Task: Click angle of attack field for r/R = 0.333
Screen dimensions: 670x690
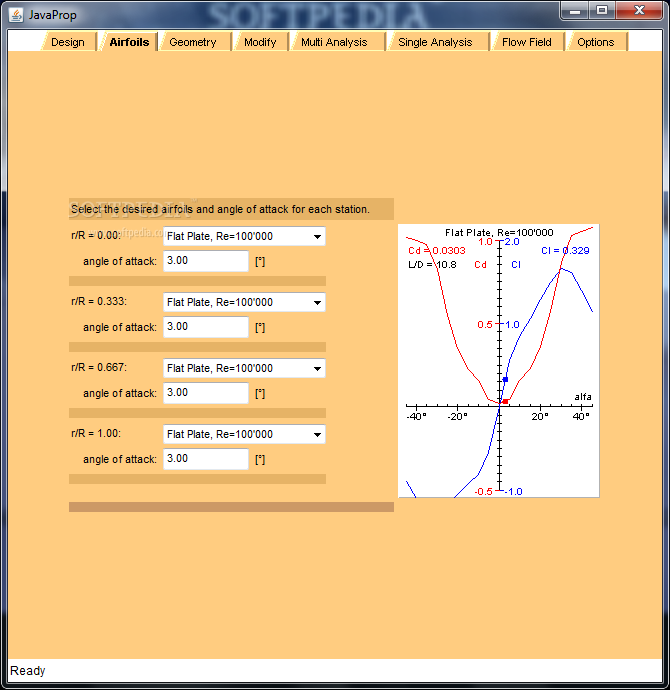Action: (x=206, y=327)
